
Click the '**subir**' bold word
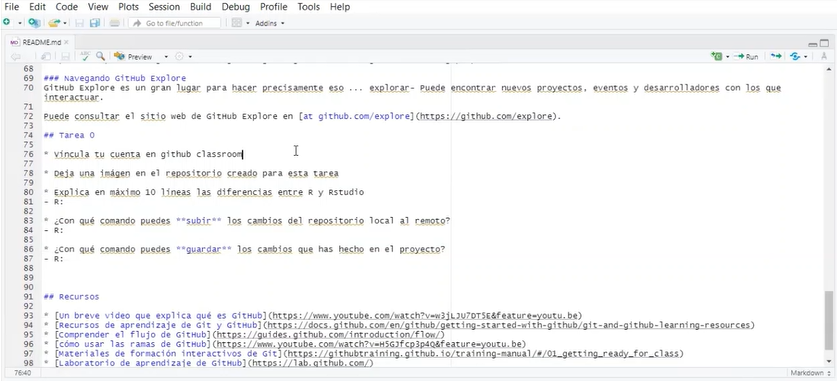(x=199, y=221)
